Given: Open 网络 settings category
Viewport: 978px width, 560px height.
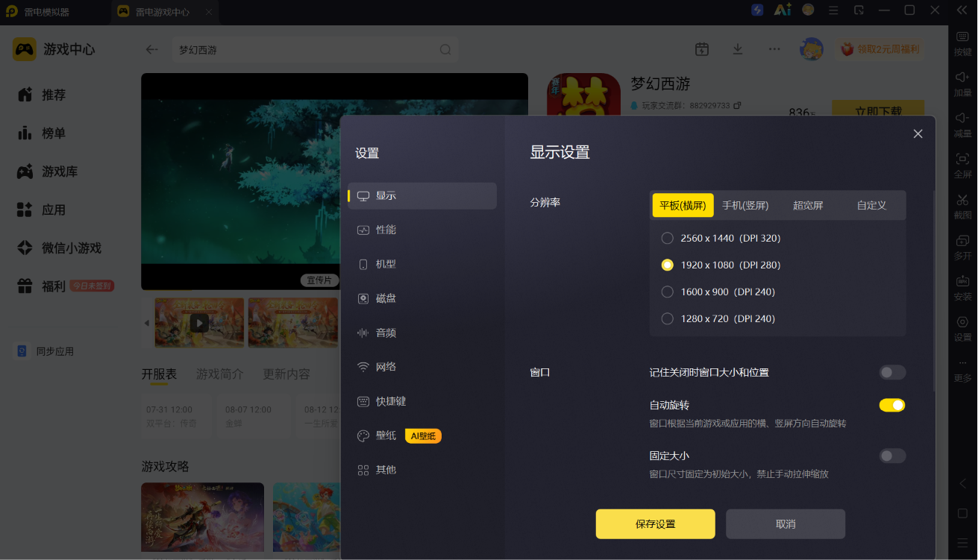Looking at the screenshot, I should (x=422, y=367).
